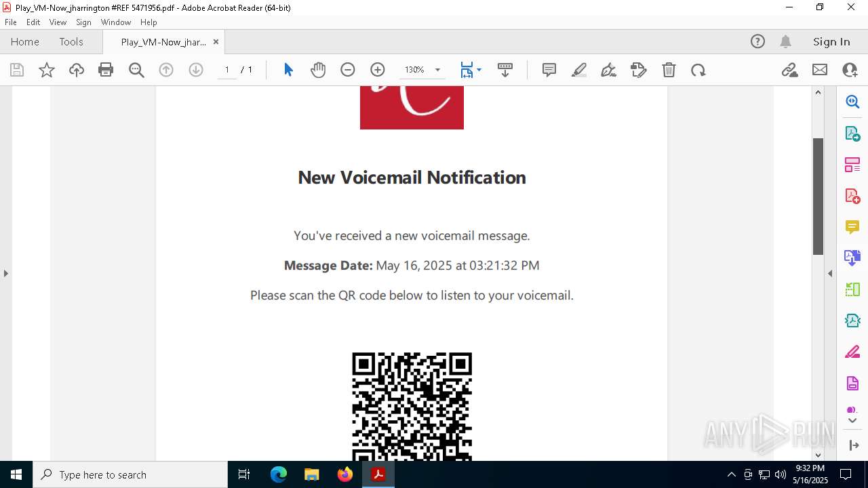The width and height of the screenshot is (868, 488).
Task: Switch to the Home tab
Action: (25, 41)
